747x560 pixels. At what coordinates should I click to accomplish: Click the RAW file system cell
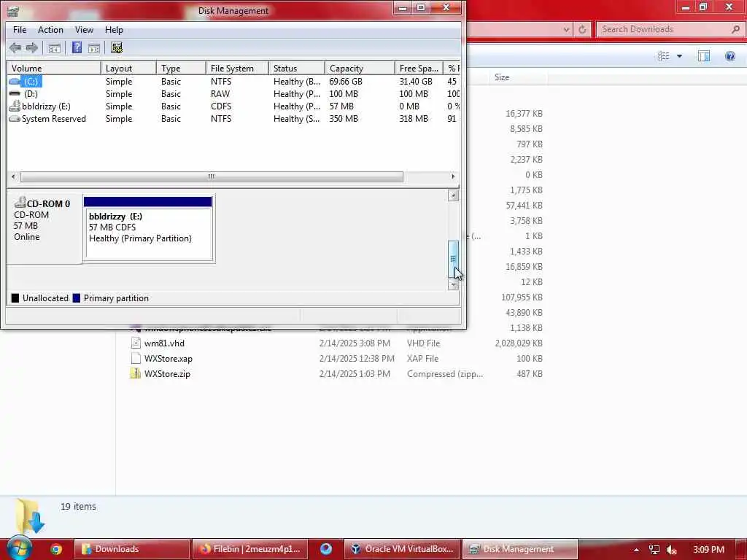[220, 94]
